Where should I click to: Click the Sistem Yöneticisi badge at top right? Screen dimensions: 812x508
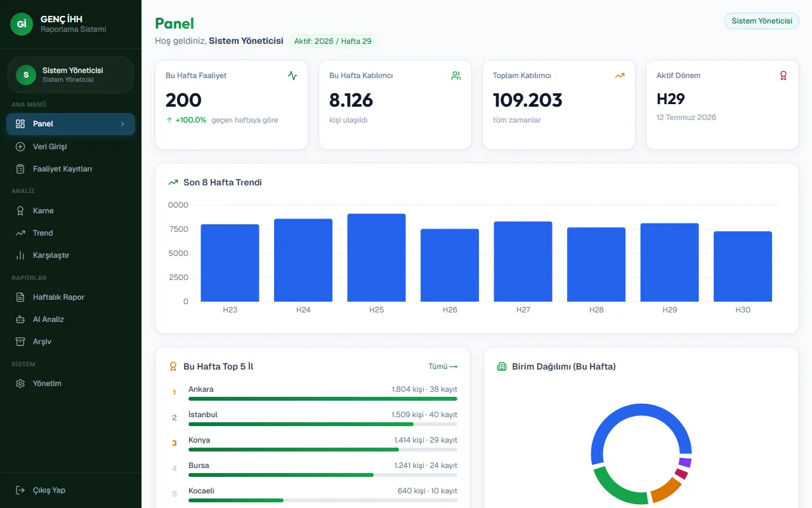pos(762,21)
